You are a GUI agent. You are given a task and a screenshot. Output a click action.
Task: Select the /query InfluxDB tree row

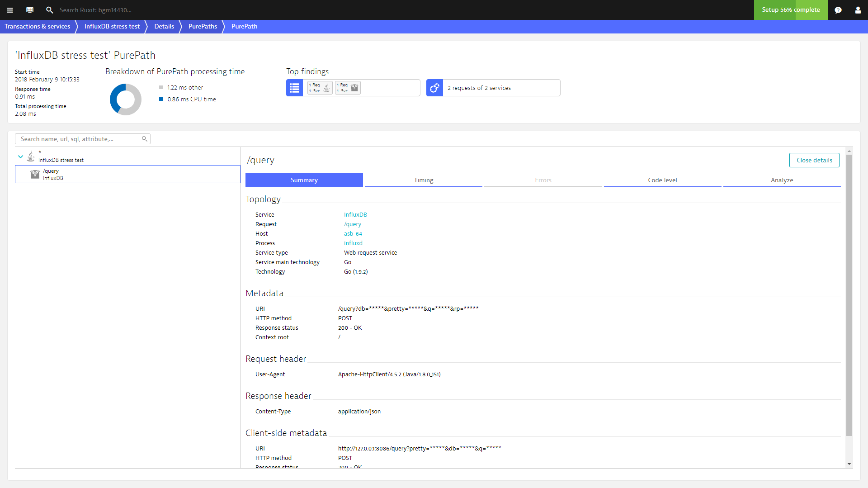tap(127, 174)
